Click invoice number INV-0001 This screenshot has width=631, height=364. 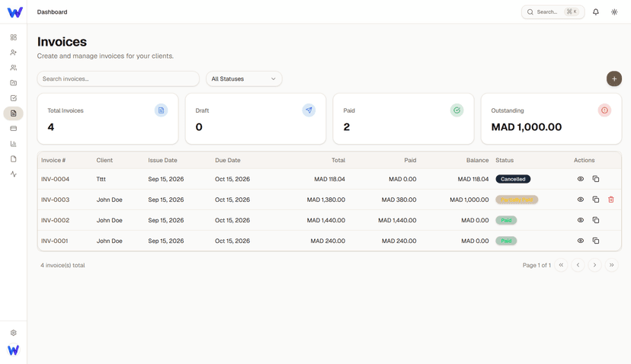point(55,241)
